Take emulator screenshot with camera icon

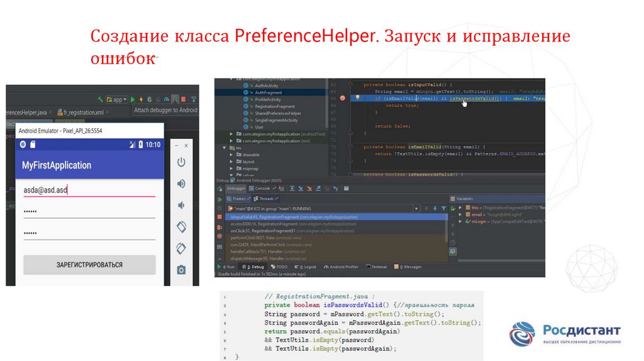click(181, 270)
